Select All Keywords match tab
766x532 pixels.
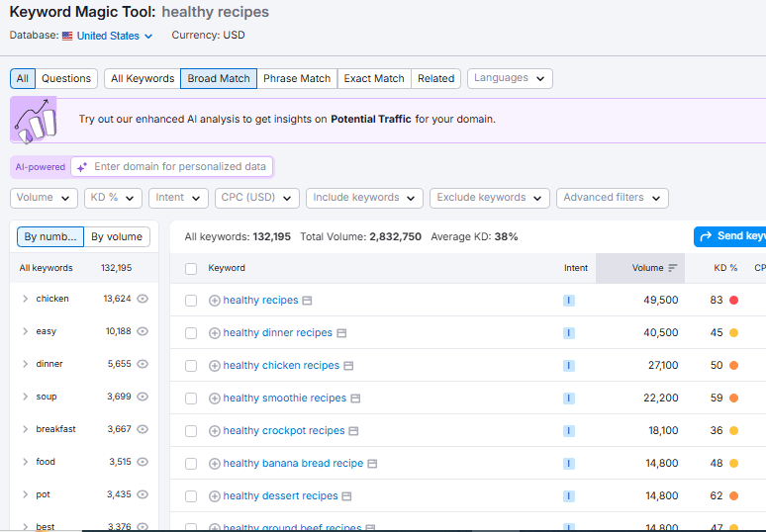143,78
